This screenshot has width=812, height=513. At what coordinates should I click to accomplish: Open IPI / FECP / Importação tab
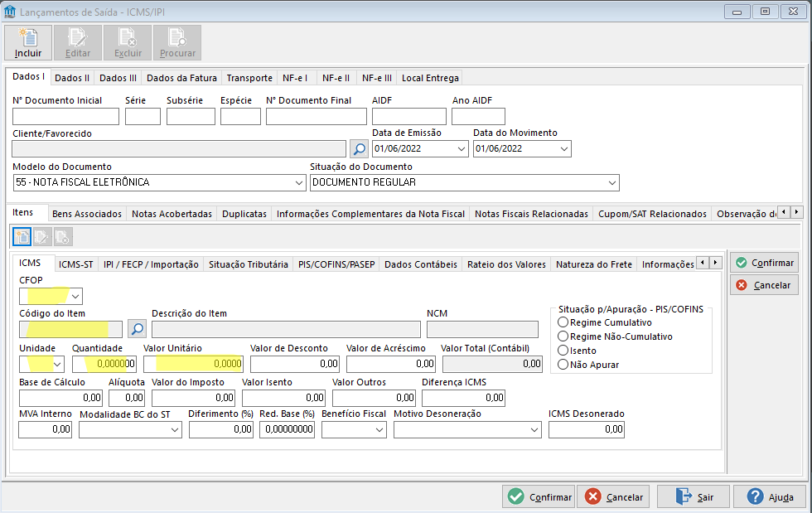pyautogui.click(x=151, y=264)
